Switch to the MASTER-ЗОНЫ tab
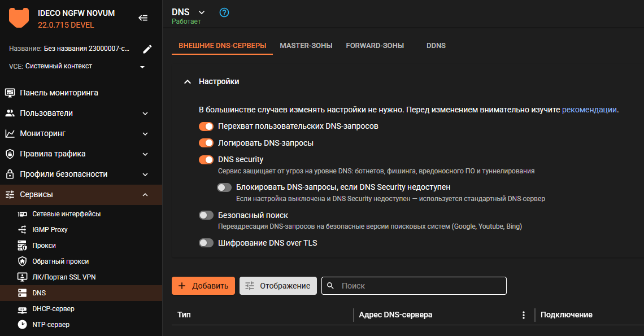The height and width of the screenshot is (336, 644). point(306,45)
